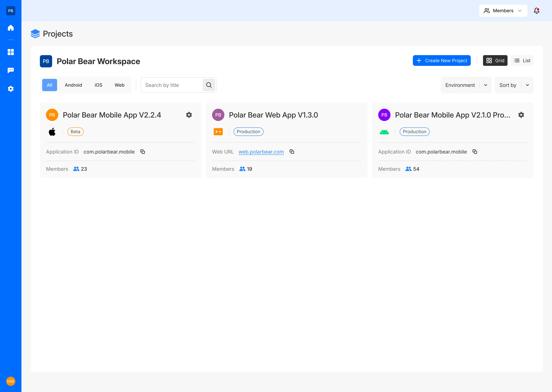The image size is (552, 392).
Task: Expand the Environment dropdown
Action: pos(466,85)
